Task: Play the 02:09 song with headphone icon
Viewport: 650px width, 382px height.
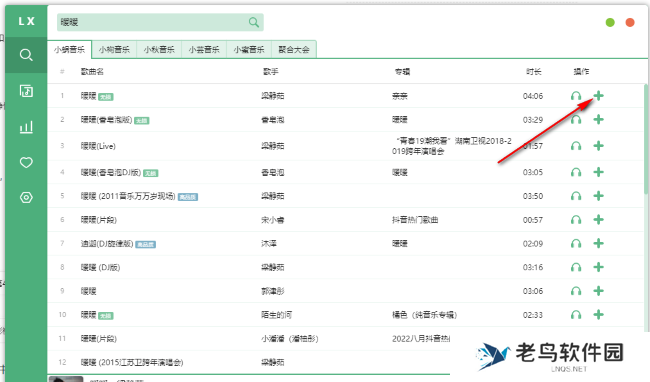Action: (x=576, y=244)
